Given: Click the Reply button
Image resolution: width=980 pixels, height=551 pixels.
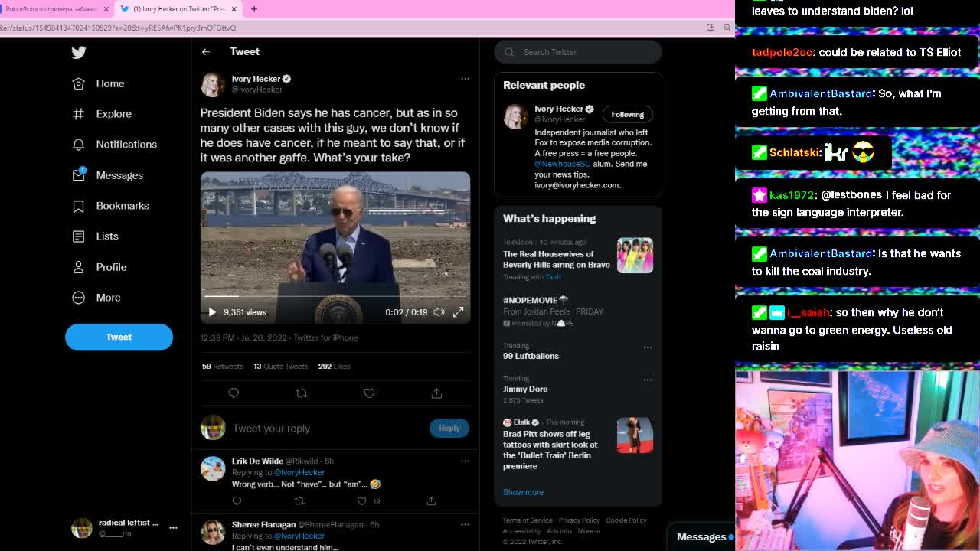Looking at the screenshot, I should (449, 429).
